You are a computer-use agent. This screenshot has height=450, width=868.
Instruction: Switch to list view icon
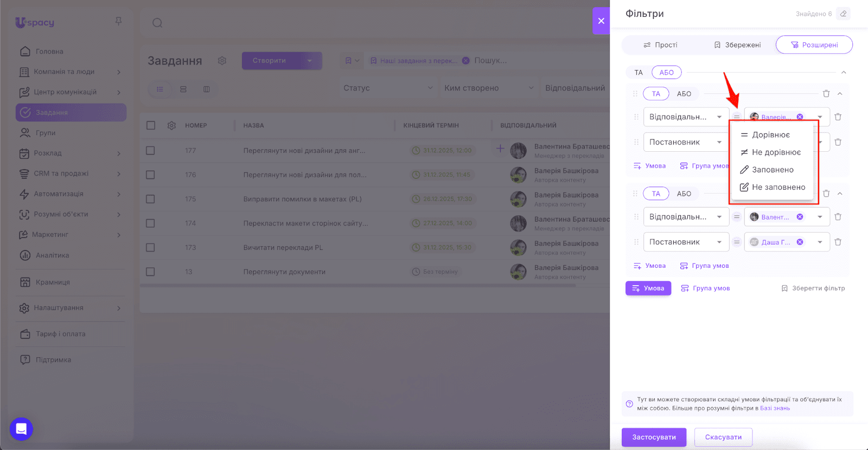pos(160,89)
